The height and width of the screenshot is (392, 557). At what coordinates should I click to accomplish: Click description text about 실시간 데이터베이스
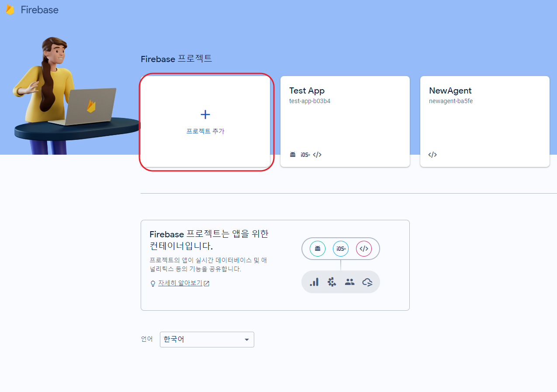pyautogui.click(x=208, y=264)
